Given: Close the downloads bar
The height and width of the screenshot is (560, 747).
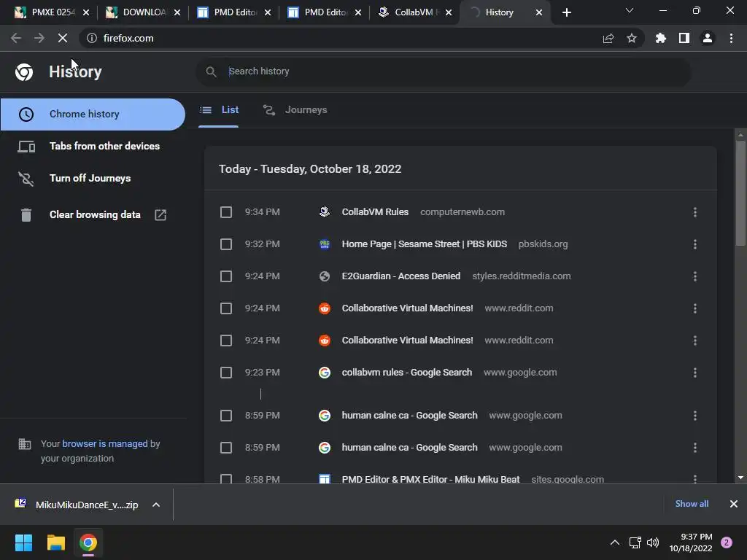Looking at the screenshot, I should point(734,504).
